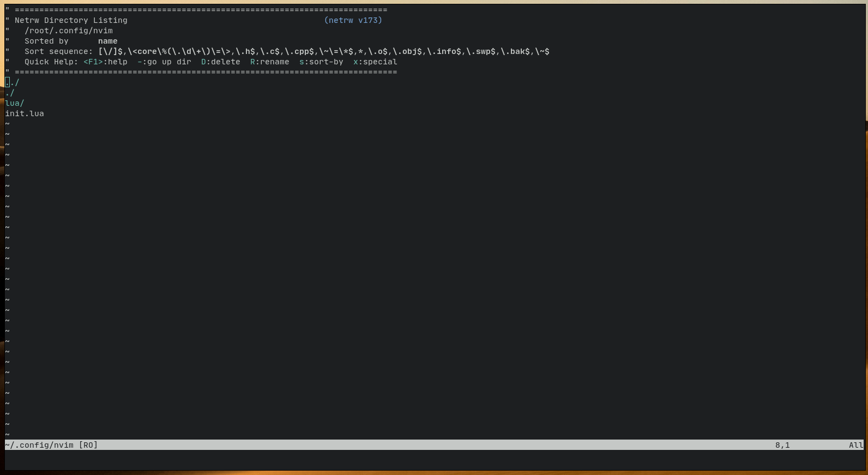Image resolution: width=868 pixels, height=475 pixels.
Task: Click the cursor position '8,1' in status line
Action: coord(782,445)
